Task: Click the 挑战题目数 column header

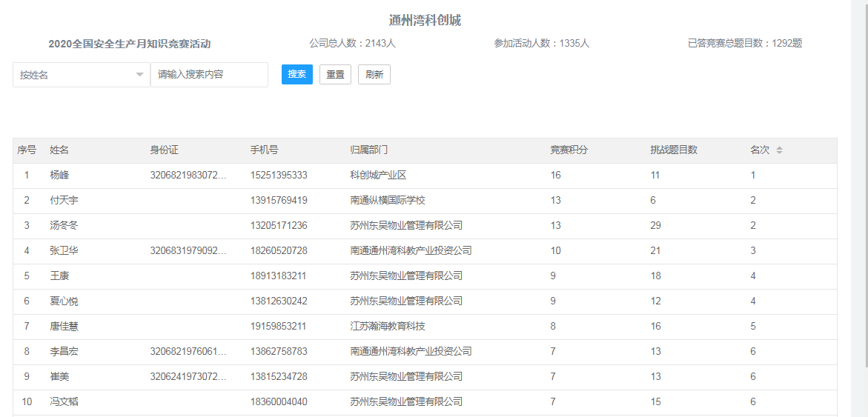Action: pos(675,150)
